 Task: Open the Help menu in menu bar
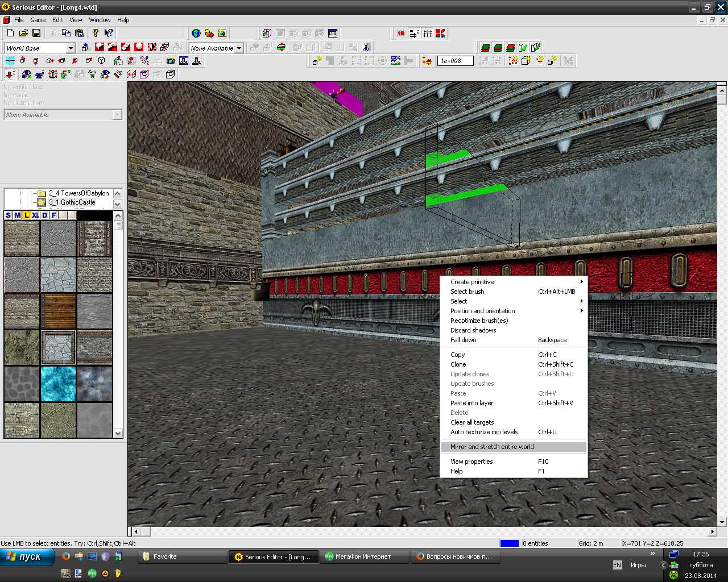123,20
